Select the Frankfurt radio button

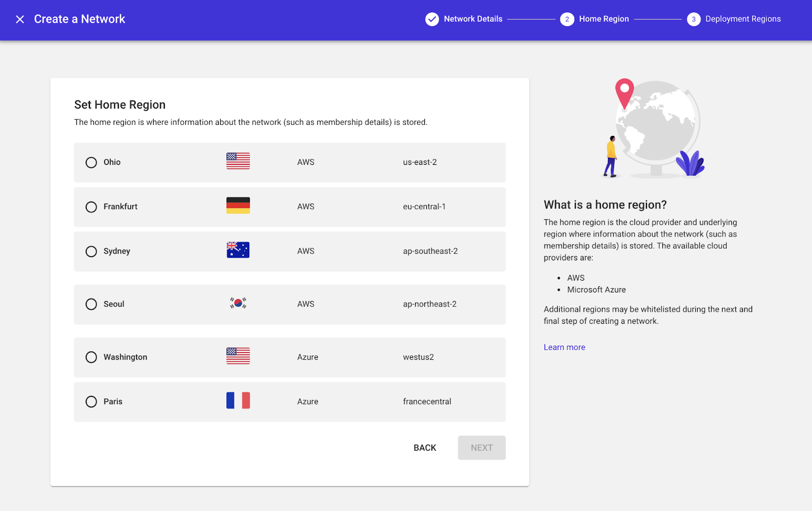click(91, 207)
